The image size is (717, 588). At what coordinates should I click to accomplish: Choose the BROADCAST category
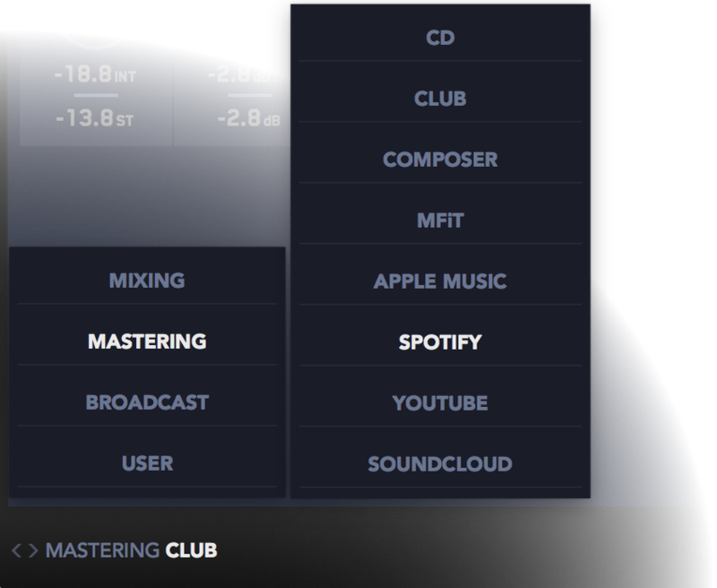(x=147, y=402)
